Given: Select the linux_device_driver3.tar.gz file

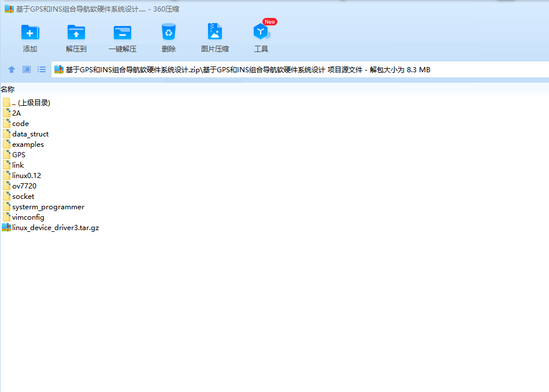Looking at the screenshot, I should click(50, 228).
